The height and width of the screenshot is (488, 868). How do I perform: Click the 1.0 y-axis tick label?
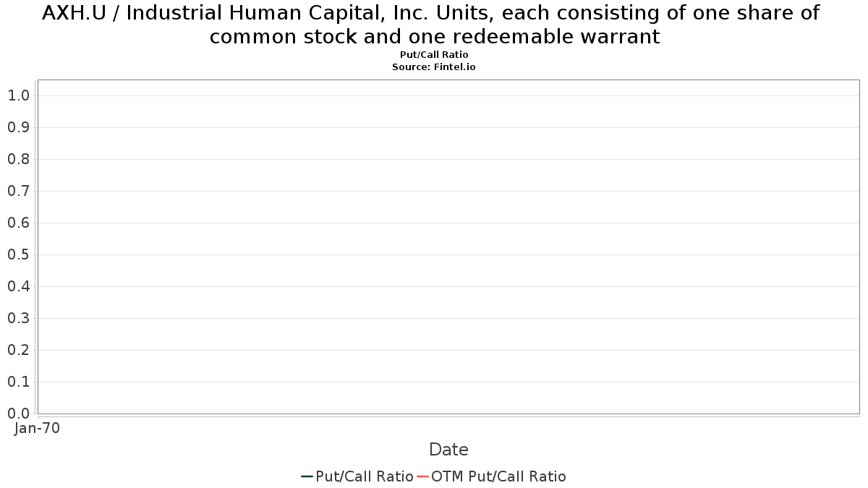coord(18,95)
